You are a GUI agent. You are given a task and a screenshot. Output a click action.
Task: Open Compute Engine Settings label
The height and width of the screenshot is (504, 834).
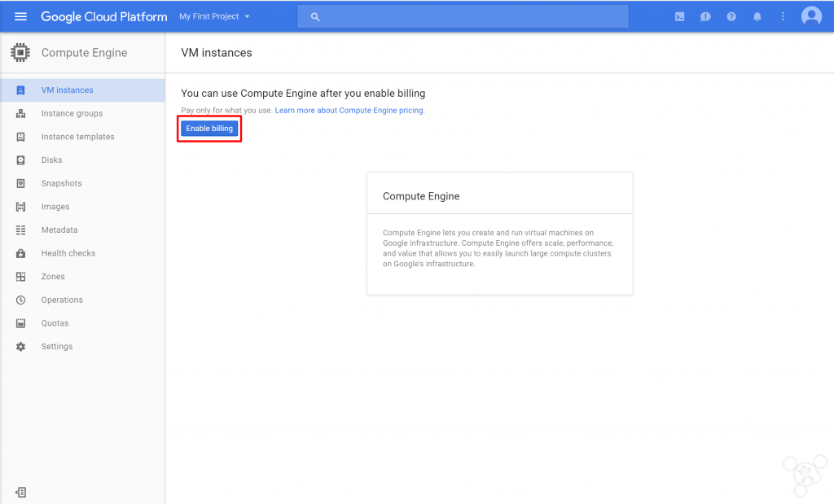tap(57, 347)
